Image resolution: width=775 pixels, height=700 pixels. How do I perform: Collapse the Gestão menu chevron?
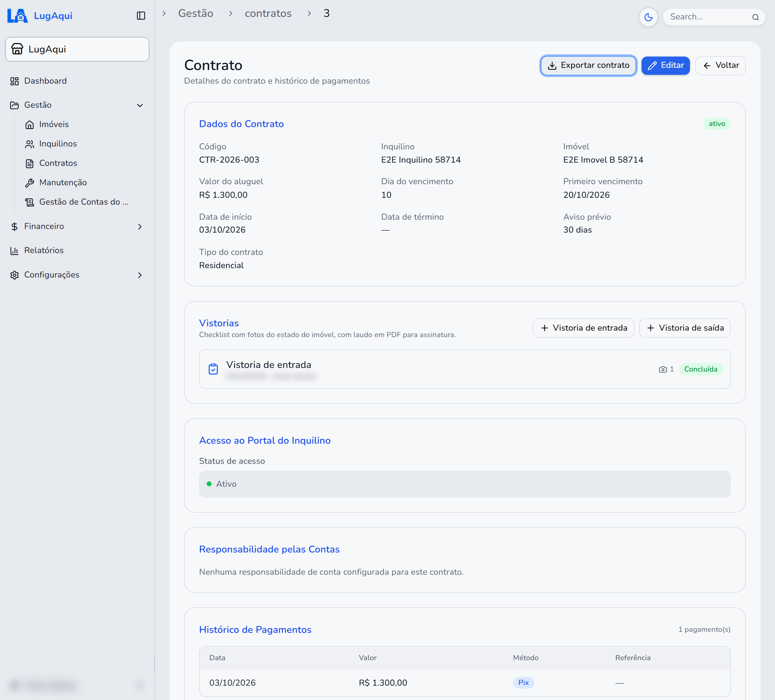(140, 106)
